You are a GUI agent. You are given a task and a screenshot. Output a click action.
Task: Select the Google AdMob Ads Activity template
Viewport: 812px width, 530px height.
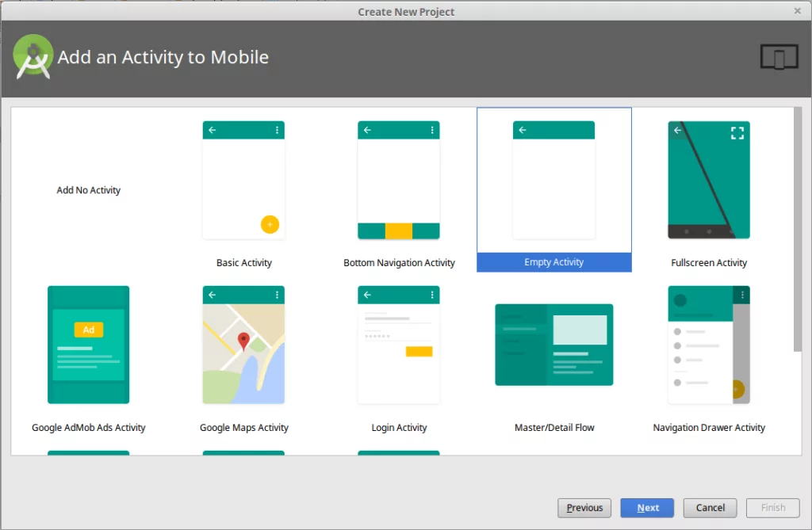point(88,345)
